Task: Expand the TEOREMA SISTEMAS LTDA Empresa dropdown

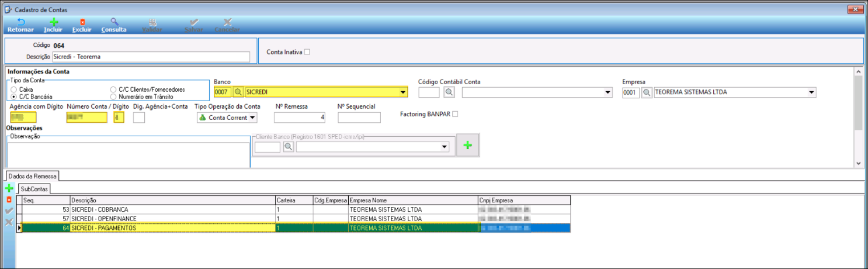Action: 811,92
